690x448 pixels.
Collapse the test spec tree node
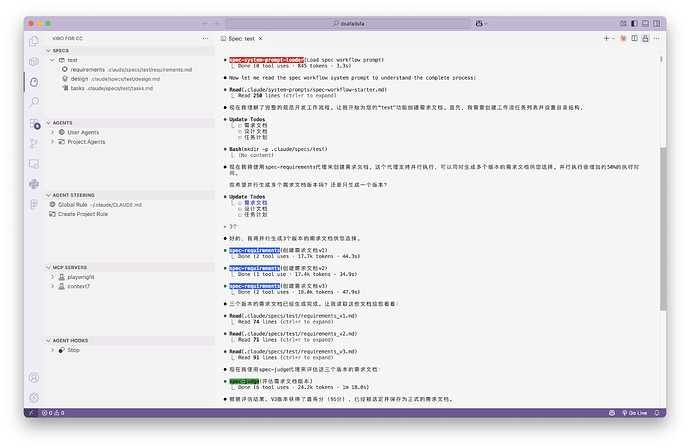[52, 60]
